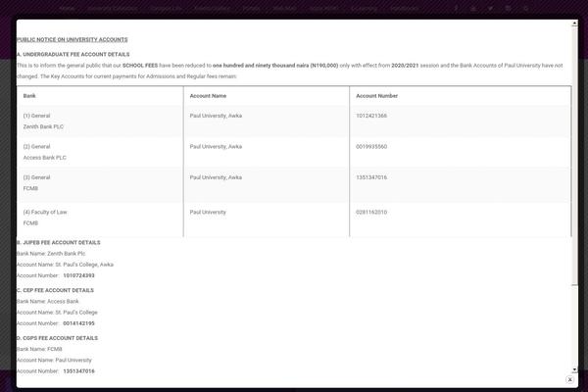Click the bold SCHOOL FEES text

click(x=140, y=66)
